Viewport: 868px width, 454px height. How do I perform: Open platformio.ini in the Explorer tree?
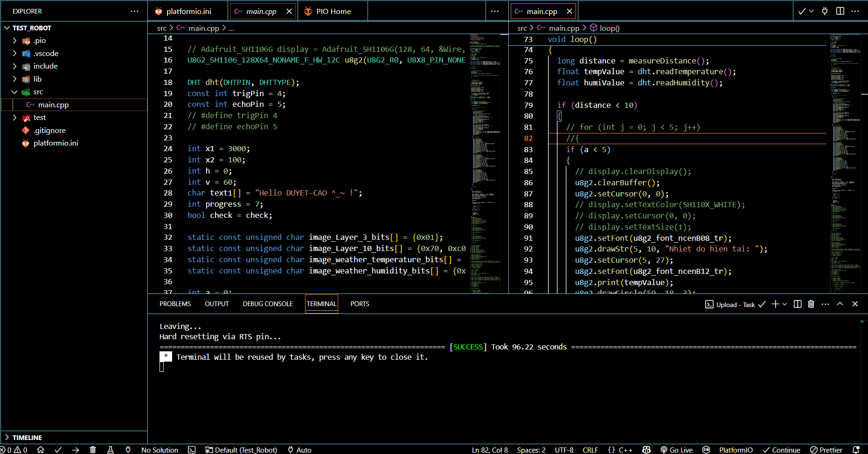56,143
